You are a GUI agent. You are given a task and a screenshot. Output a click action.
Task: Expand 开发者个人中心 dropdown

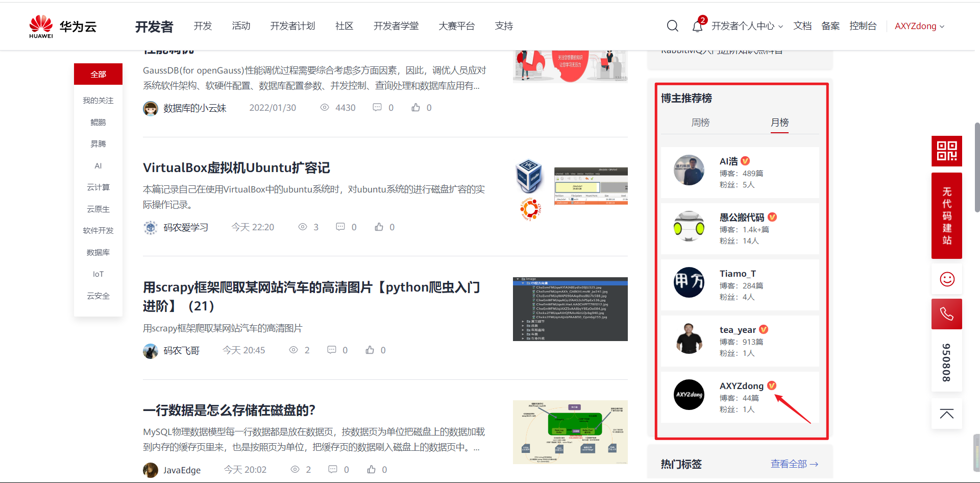tap(747, 26)
